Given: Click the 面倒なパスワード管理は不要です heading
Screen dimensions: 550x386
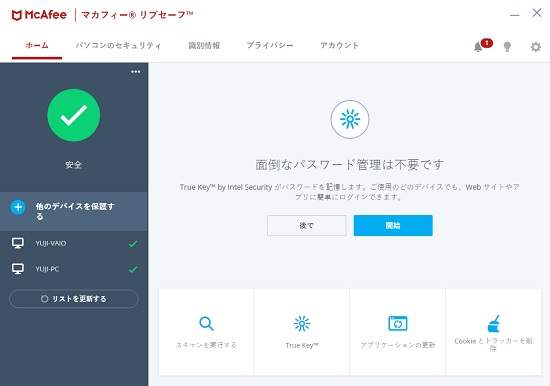Looking at the screenshot, I should click(x=350, y=165).
